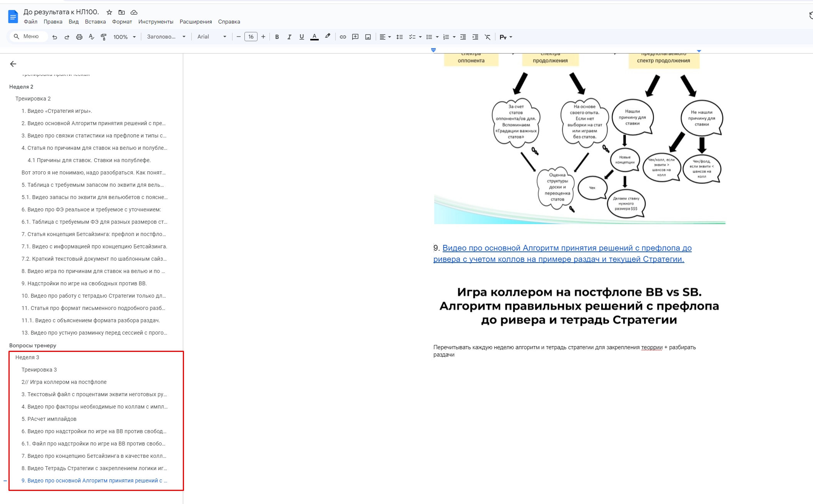This screenshot has width=813, height=504.
Task: Insert an image
Action: [x=368, y=37]
